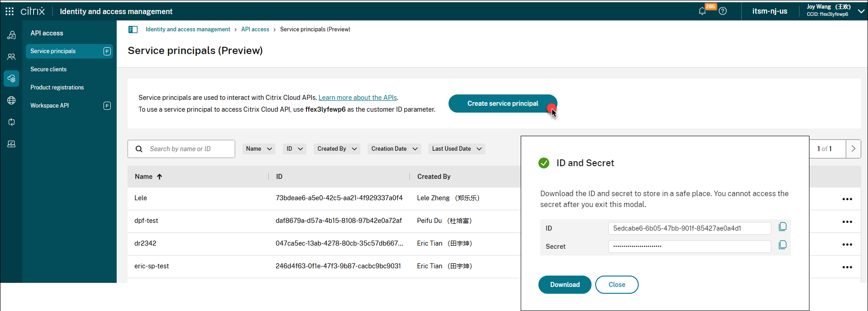Open the more options menu for Lele row
The image size is (868, 311).
pyautogui.click(x=847, y=199)
